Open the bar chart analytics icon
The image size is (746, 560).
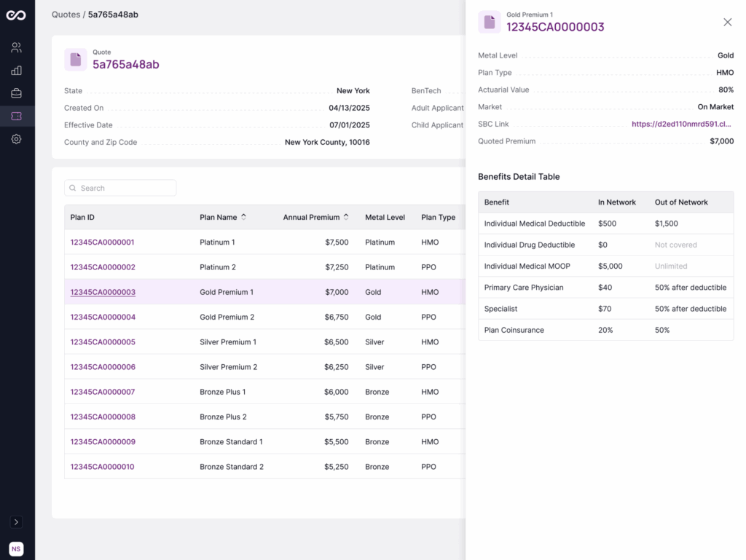pos(16,71)
